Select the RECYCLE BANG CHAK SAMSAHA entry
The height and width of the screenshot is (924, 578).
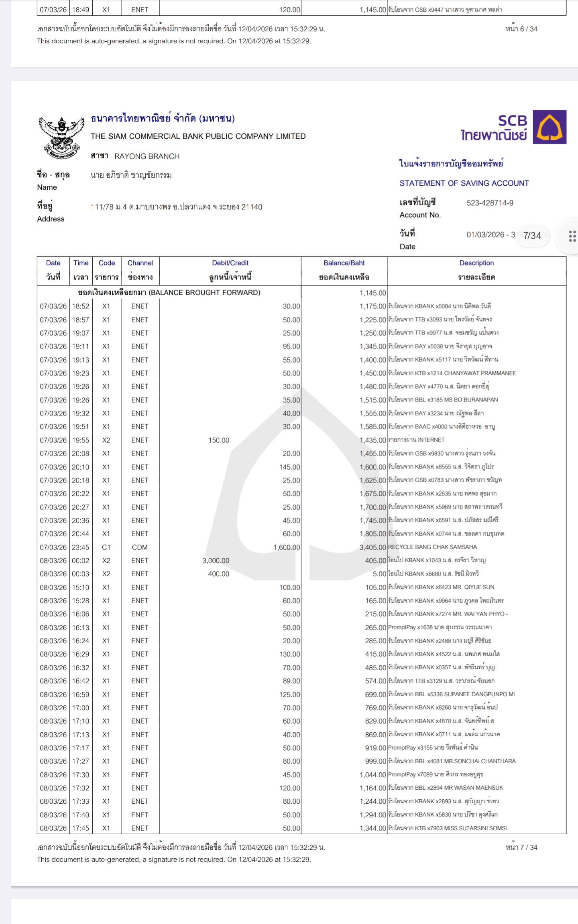pos(432,547)
